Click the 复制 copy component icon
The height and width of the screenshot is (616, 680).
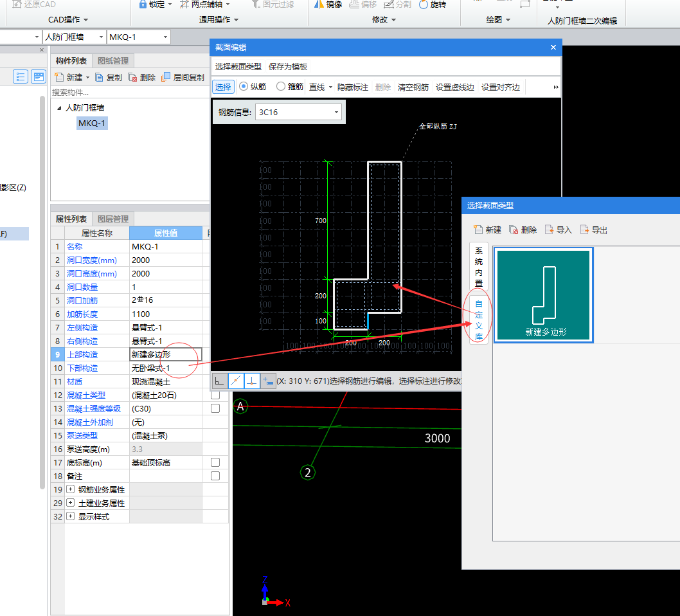point(99,77)
